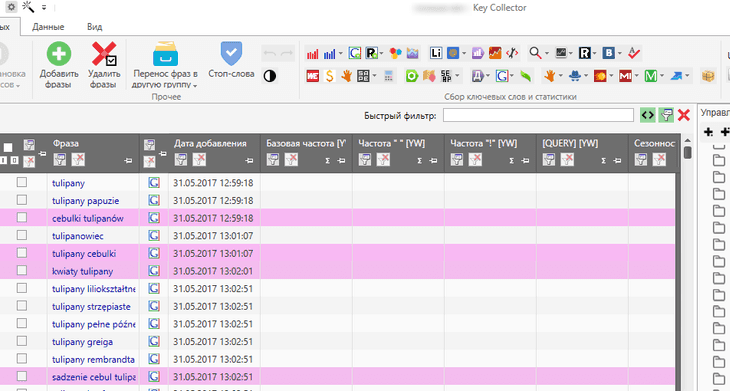The height and width of the screenshot is (391, 730).
Task: Open the kwiaty tulipany phrase link
Action: 82,271
